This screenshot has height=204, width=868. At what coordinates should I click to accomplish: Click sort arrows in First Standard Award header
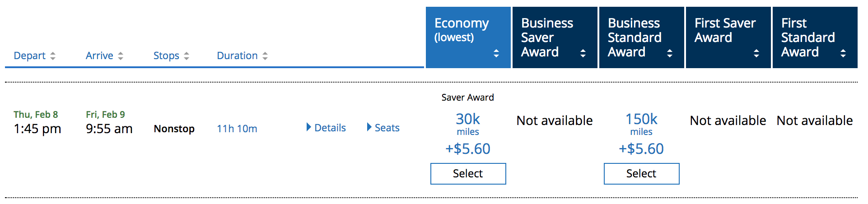pyautogui.click(x=843, y=53)
